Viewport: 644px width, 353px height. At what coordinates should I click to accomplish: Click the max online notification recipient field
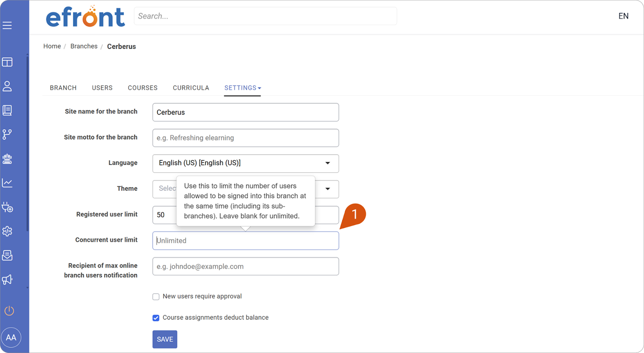point(246,266)
